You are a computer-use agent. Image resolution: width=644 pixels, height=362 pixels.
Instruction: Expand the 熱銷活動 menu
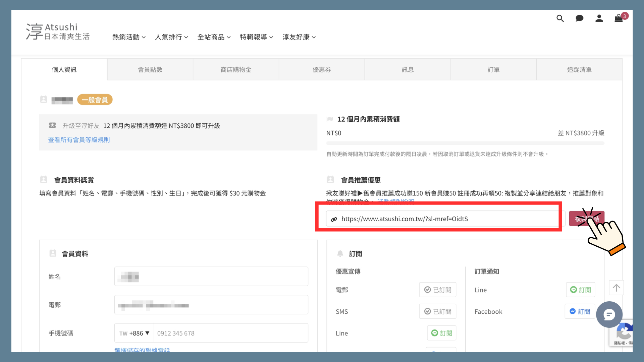(x=129, y=37)
